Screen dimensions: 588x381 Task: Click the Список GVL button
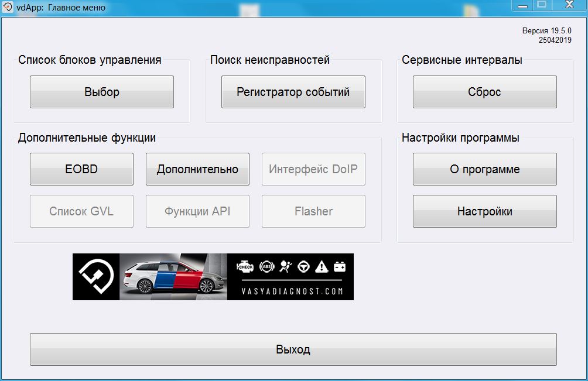pyautogui.click(x=81, y=211)
